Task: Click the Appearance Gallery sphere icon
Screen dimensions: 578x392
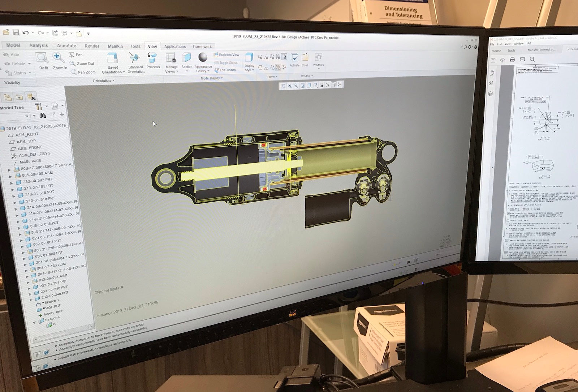Action: click(x=203, y=57)
